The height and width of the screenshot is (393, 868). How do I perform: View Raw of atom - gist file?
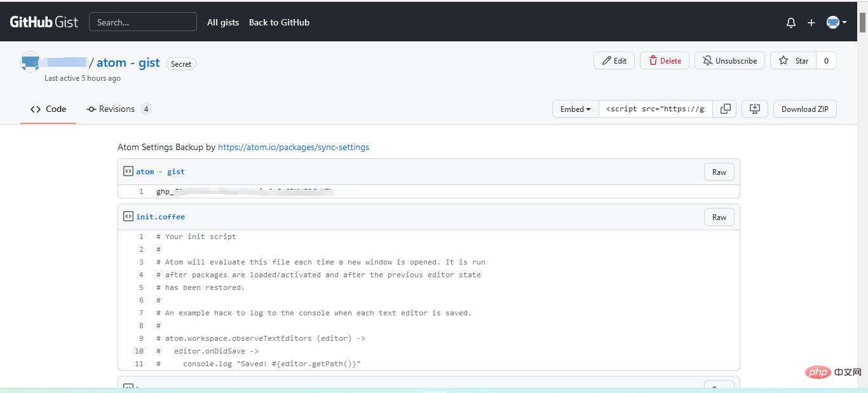point(719,172)
